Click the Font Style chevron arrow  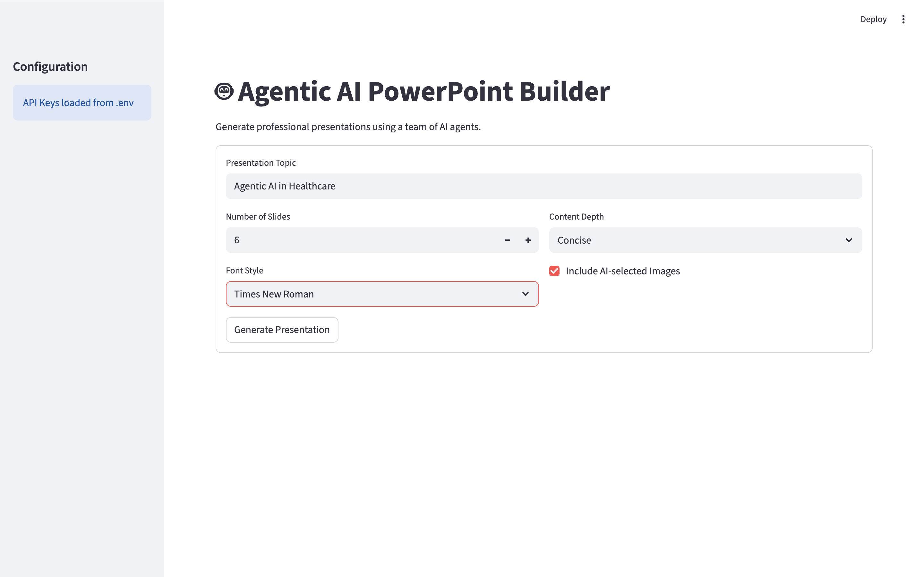526,294
